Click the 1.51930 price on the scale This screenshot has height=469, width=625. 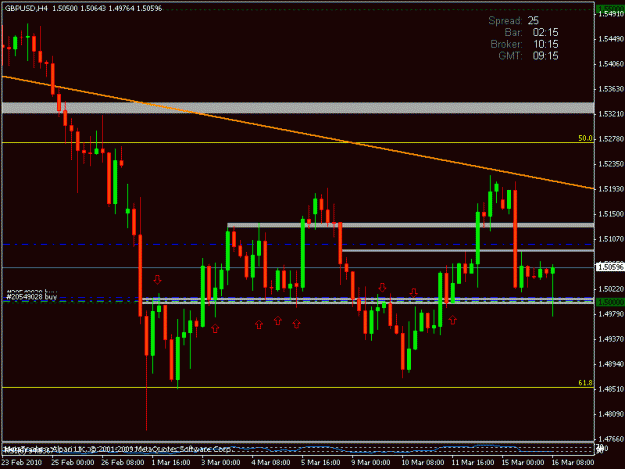point(611,189)
